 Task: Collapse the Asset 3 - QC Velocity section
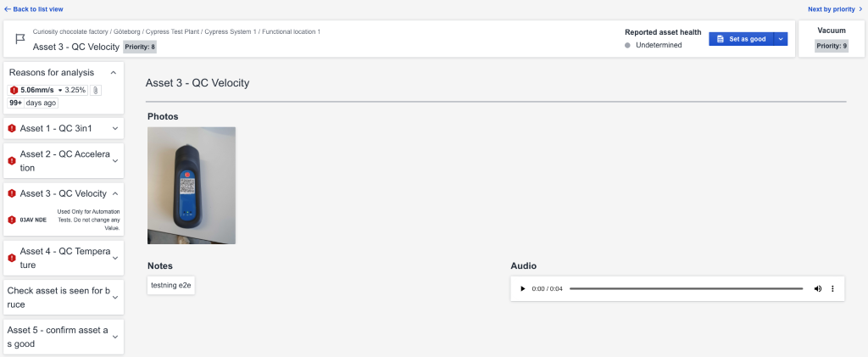click(x=115, y=193)
